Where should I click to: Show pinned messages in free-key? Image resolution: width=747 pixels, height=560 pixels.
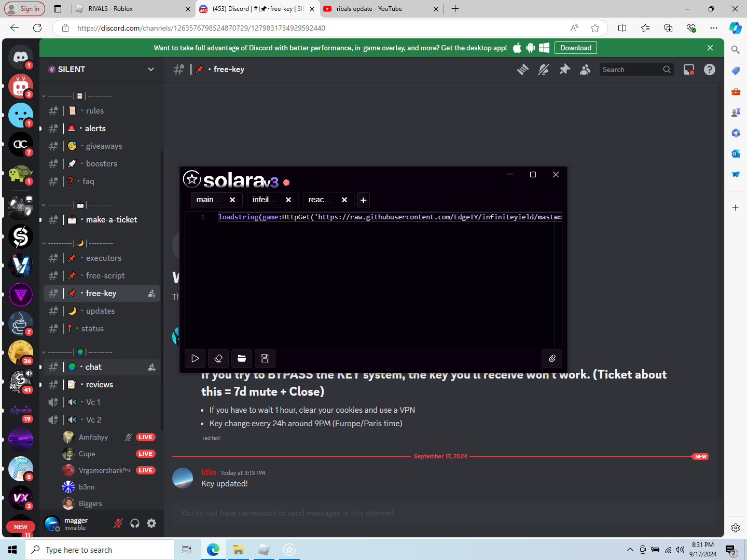click(564, 69)
